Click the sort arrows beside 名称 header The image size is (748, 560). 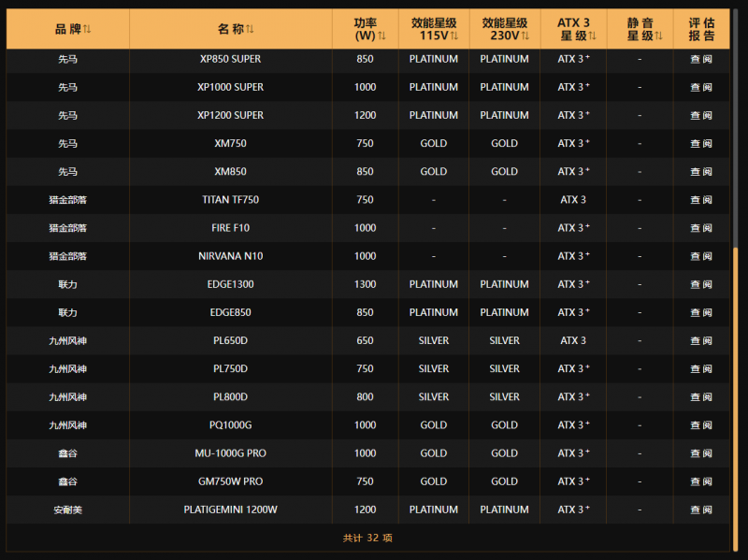[250, 29]
